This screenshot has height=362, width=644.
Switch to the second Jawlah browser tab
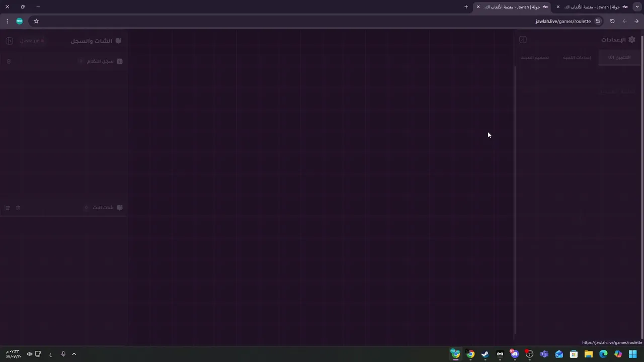pos(593,7)
